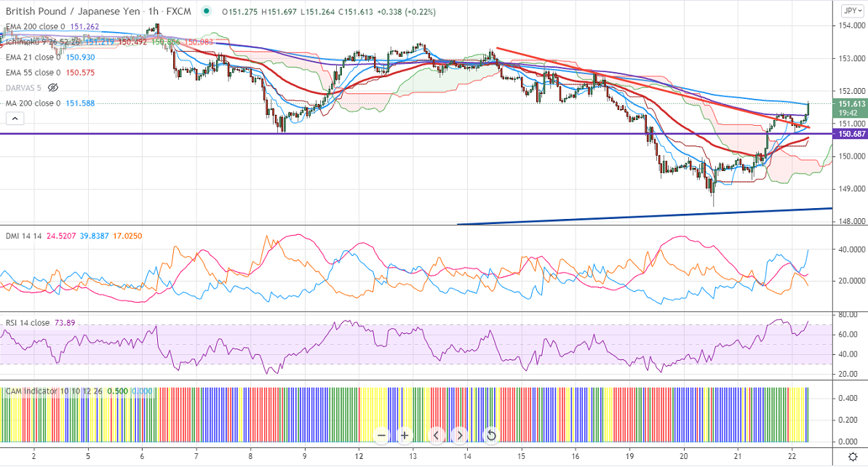
Task: Select the EMA 21 close indicator legend
Action: click(x=33, y=57)
